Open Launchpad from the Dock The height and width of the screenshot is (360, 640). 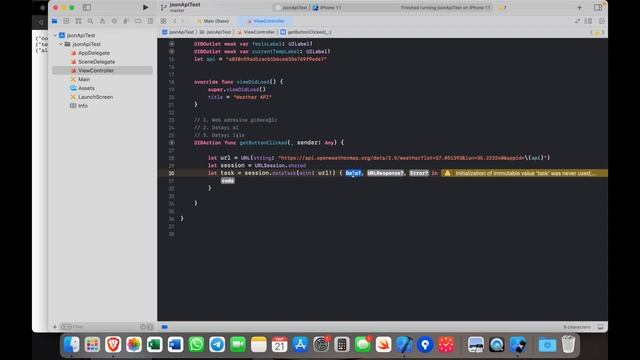92,345
